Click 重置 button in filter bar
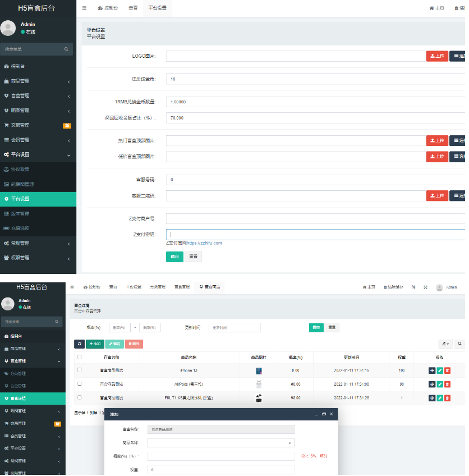Screen dimensions: 469x476 tap(332, 328)
